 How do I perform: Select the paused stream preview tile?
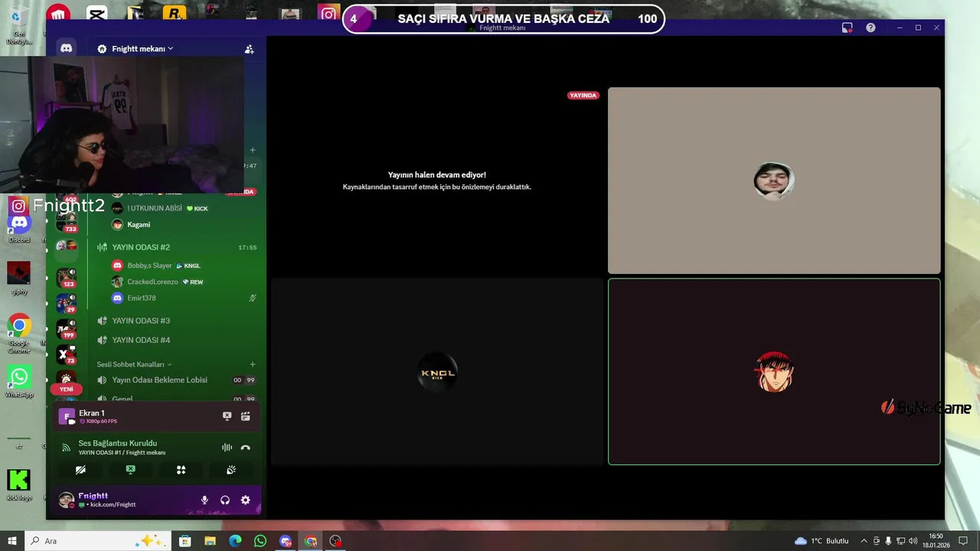coord(437,181)
